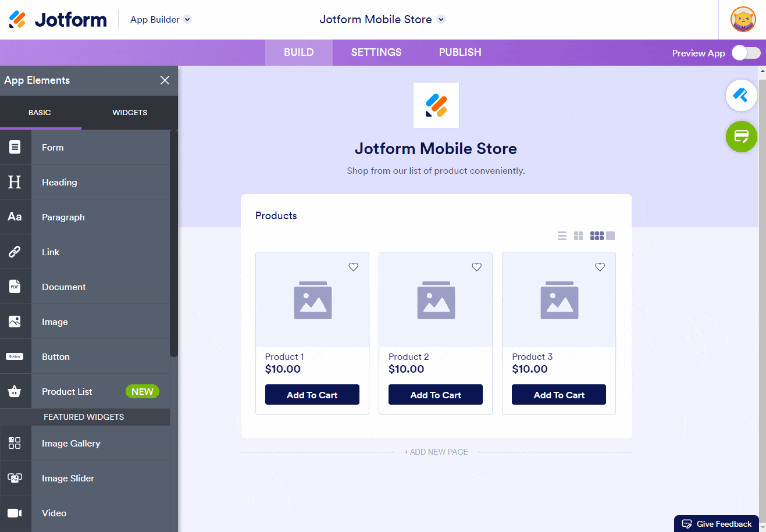Select the Document PDF icon
The width and height of the screenshot is (766, 532).
15,287
